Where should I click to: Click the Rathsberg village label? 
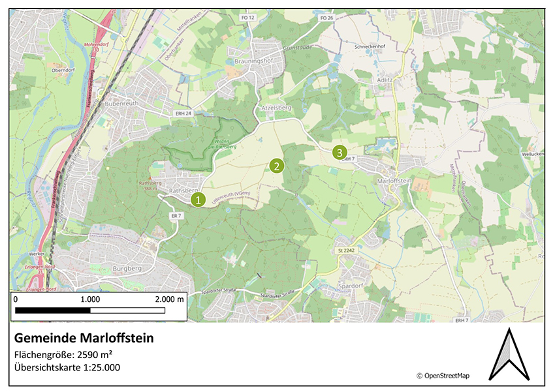coord(183,190)
